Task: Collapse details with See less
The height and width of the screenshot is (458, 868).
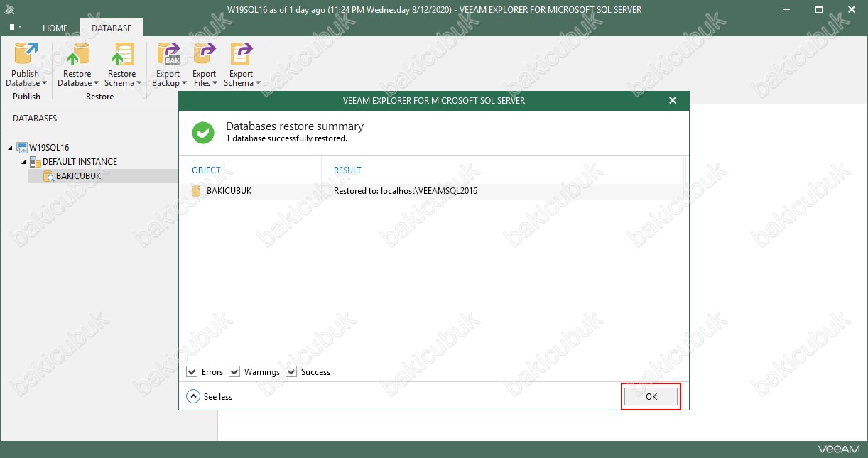Action: (x=210, y=397)
